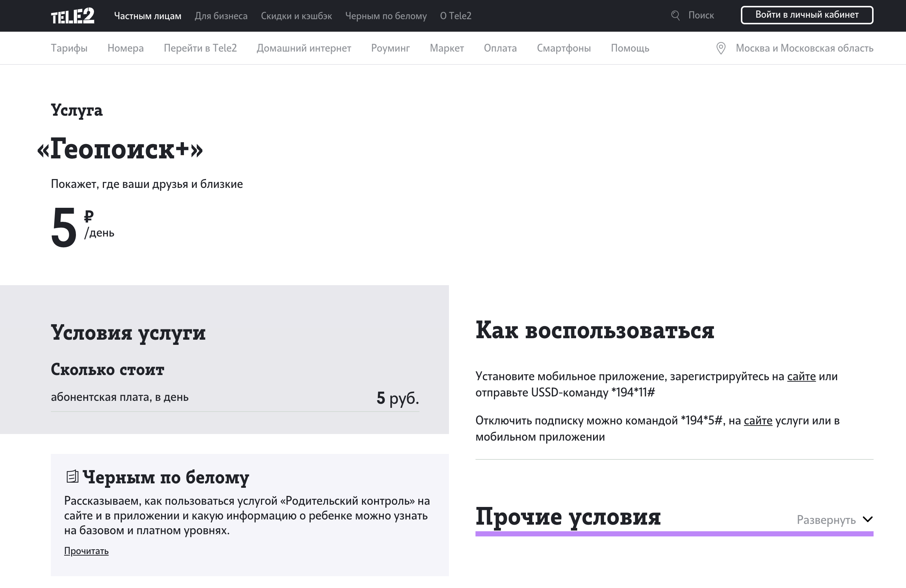
Task: Click the 5 руб. price value
Action: coord(398,398)
